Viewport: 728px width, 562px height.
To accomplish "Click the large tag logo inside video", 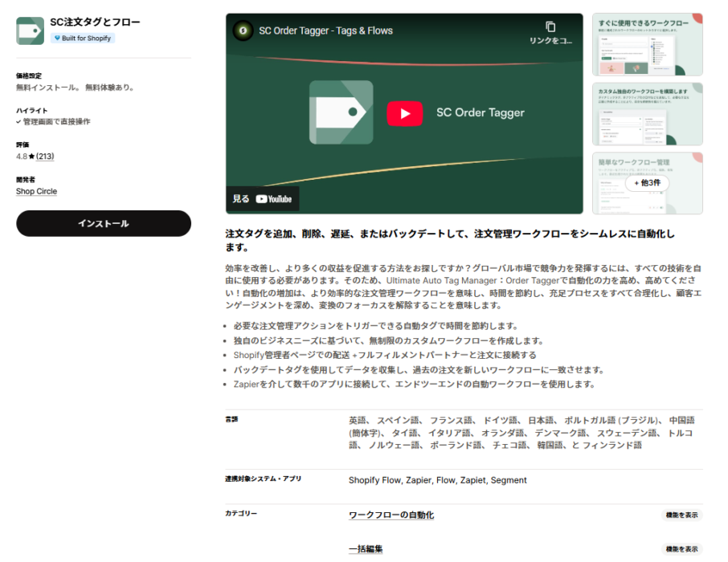I will [x=342, y=112].
